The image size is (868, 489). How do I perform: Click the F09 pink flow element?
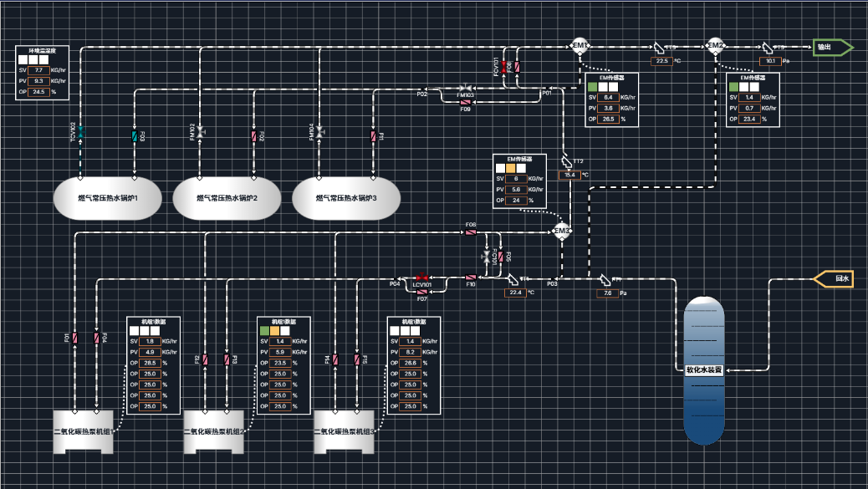(466, 102)
